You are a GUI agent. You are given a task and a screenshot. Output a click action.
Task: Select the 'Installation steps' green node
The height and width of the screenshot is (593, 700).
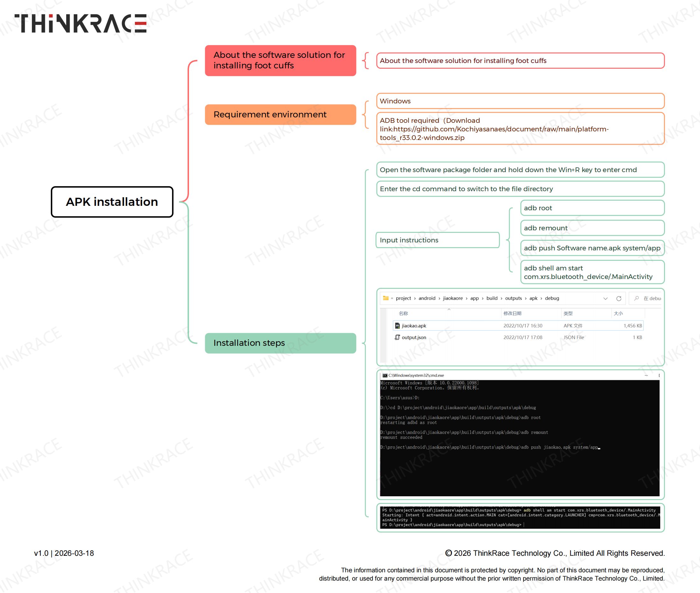pyautogui.click(x=280, y=343)
